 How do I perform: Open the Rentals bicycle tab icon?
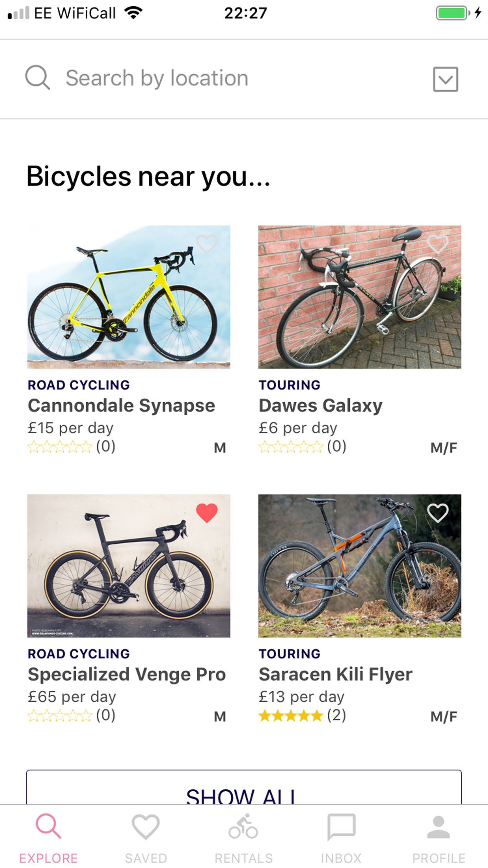coord(243,826)
